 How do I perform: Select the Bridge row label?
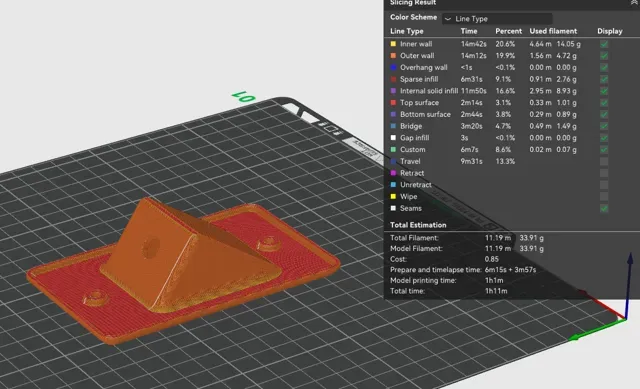[411, 126]
